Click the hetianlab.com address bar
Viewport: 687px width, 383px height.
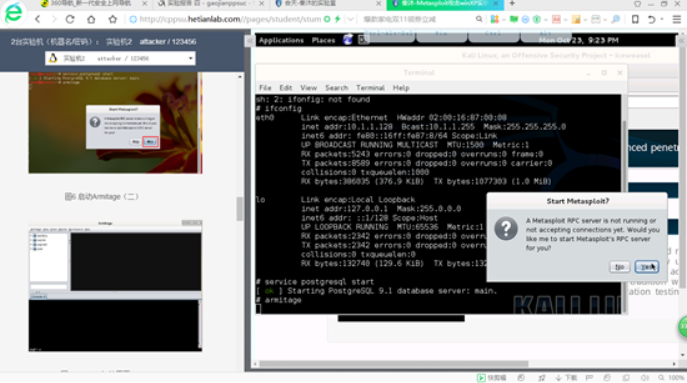230,19
